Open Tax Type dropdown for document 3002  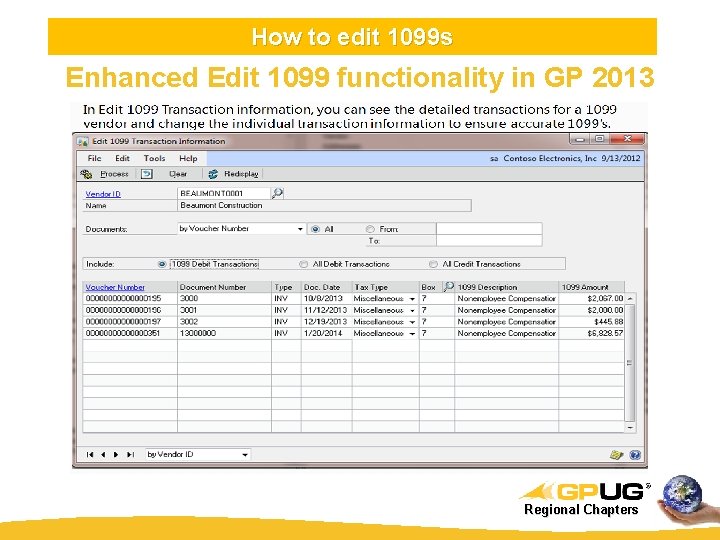412,322
